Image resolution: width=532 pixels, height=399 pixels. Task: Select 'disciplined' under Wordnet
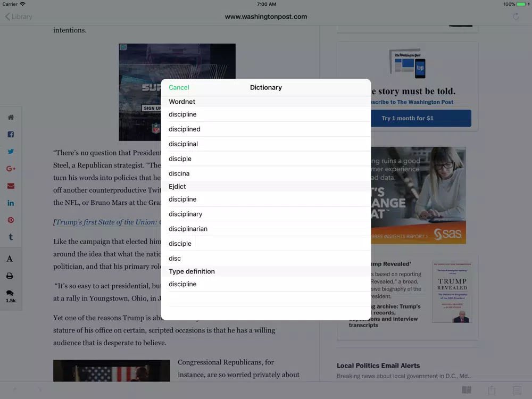pos(265,129)
